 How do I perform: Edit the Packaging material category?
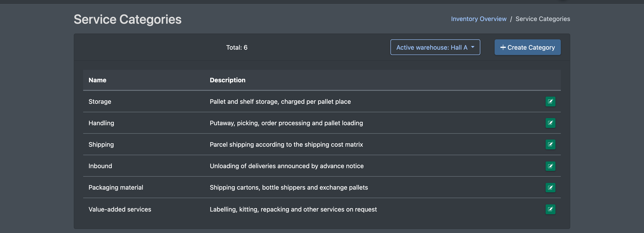550,188
